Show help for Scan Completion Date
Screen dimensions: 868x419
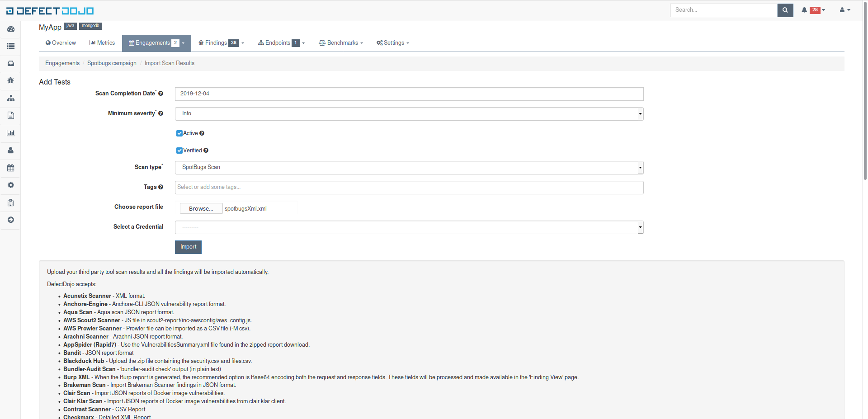(x=160, y=94)
